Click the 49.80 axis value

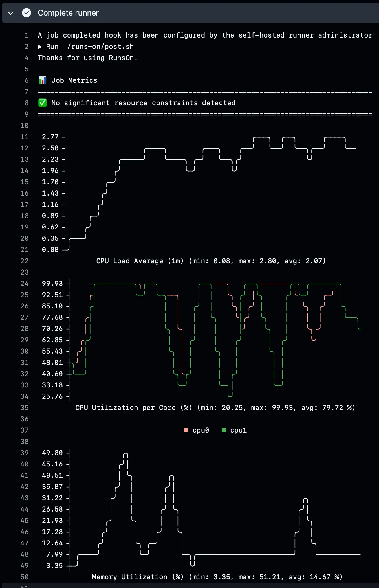coord(52,453)
